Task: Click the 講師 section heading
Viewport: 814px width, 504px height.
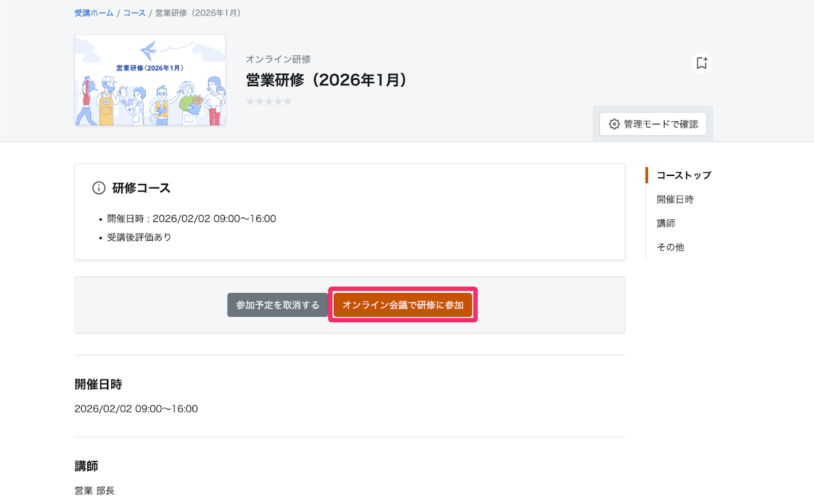Action: click(86, 466)
